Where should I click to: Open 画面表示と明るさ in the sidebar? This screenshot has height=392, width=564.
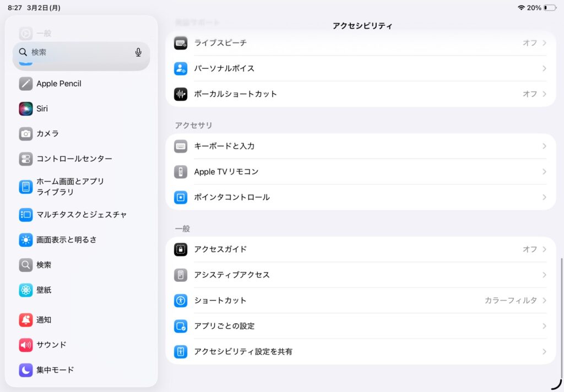(x=66, y=239)
